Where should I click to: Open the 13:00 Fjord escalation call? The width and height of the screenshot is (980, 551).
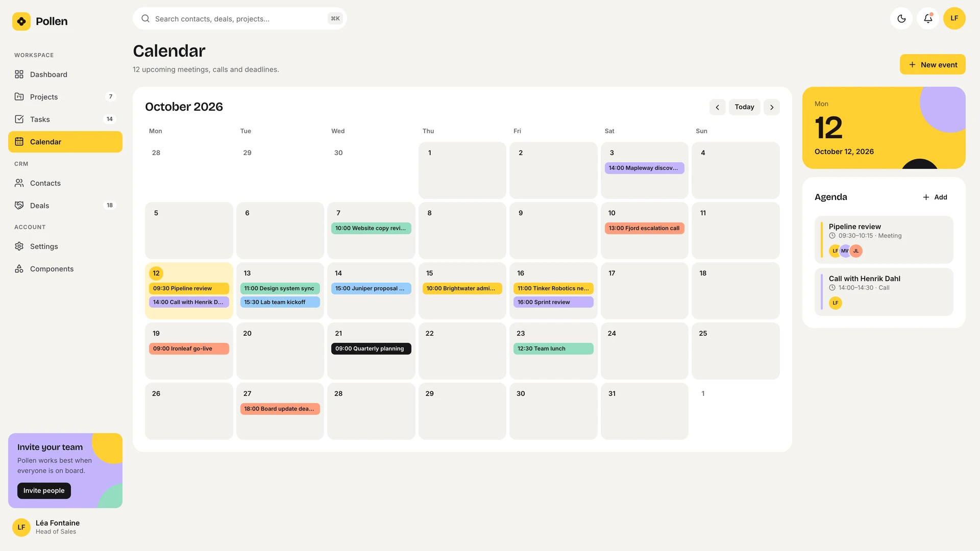click(x=644, y=228)
